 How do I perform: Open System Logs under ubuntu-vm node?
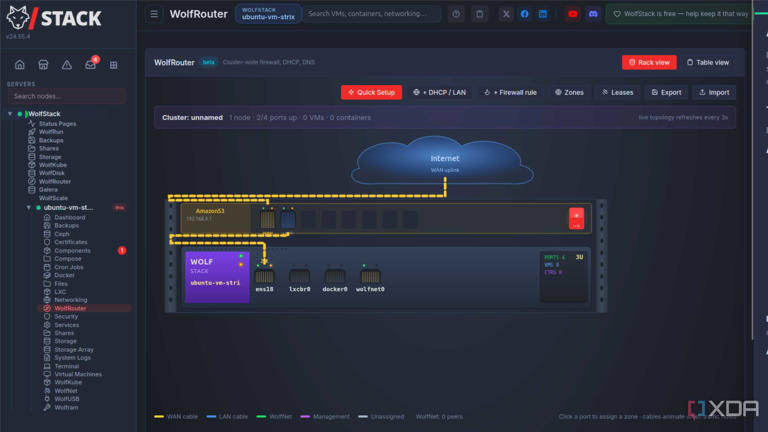coord(72,358)
